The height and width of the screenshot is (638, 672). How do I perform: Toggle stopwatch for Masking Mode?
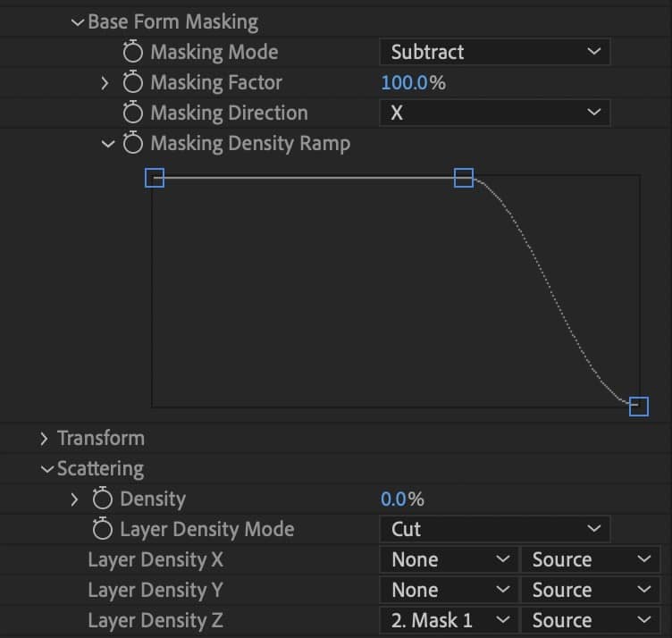coord(132,53)
